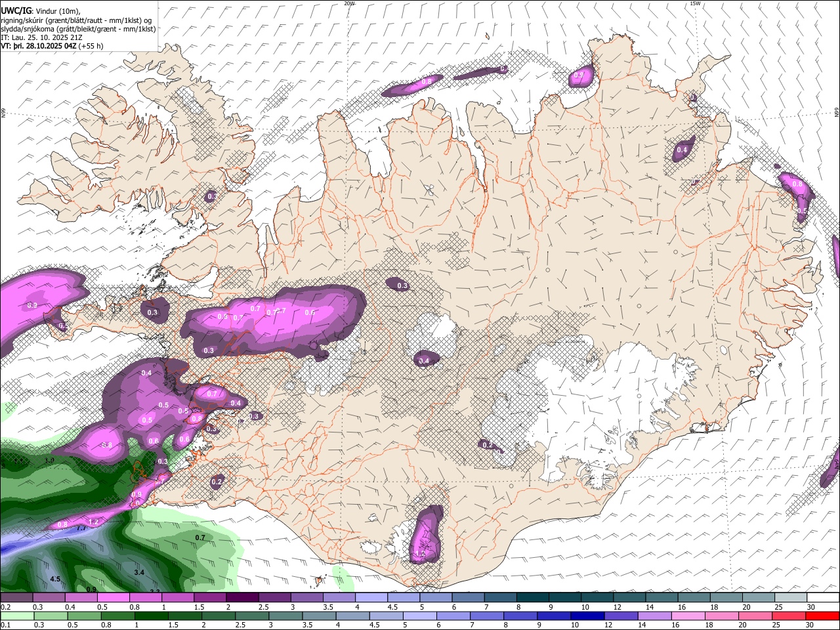Click the black '3.4' rain value in the southwest
The image size is (840, 630).
[x=139, y=573]
